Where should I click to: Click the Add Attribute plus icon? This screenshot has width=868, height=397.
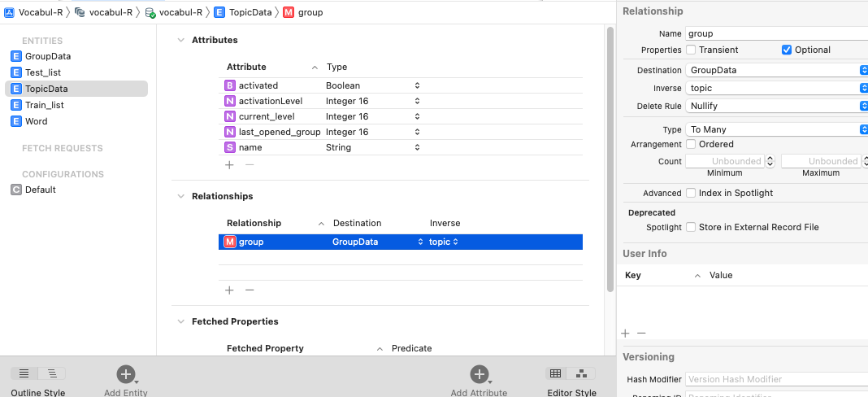(479, 374)
